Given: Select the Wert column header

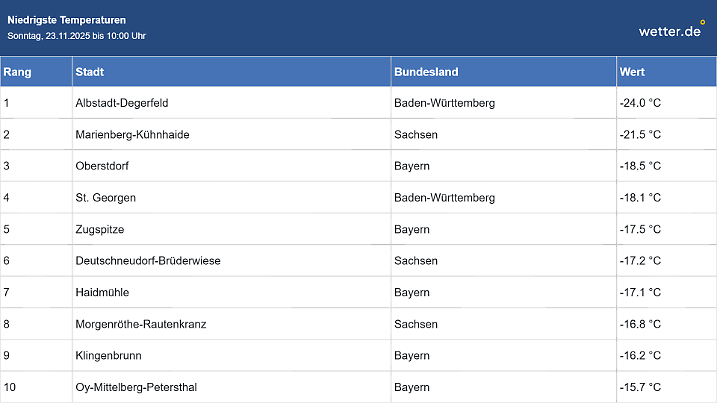Looking at the screenshot, I should pyautogui.click(x=632, y=72).
